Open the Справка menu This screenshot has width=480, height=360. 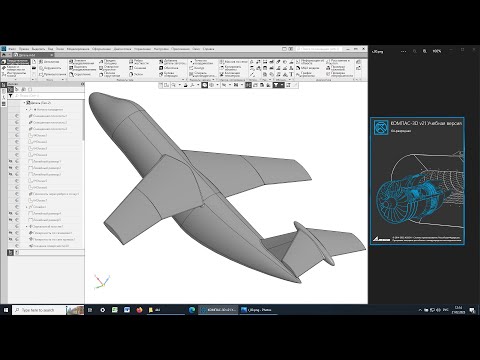pyautogui.click(x=208, y=49)
